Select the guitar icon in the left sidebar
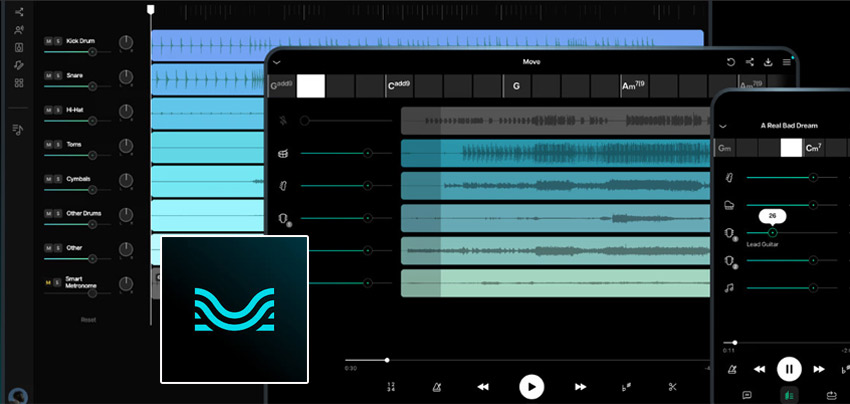This screenshot has height=404, width=850. [20, 65]
